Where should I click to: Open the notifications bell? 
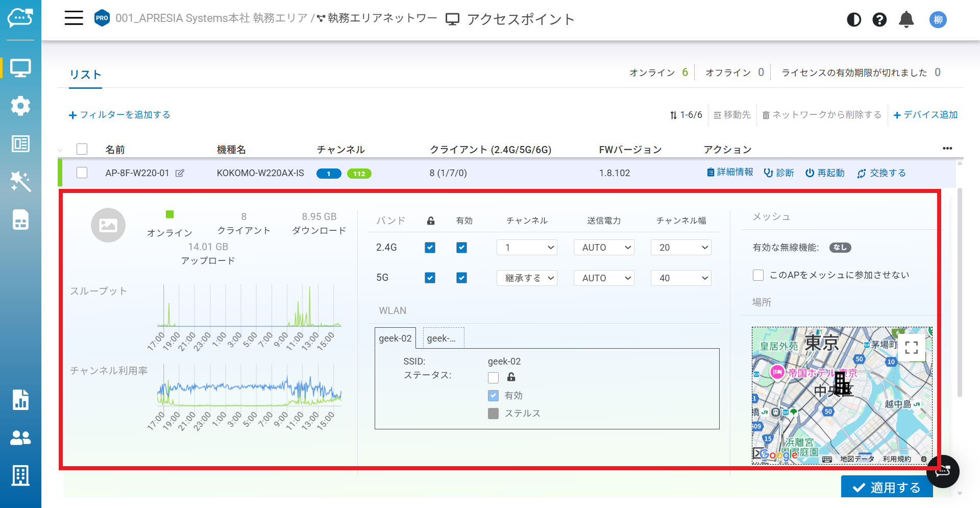(906, 19)
